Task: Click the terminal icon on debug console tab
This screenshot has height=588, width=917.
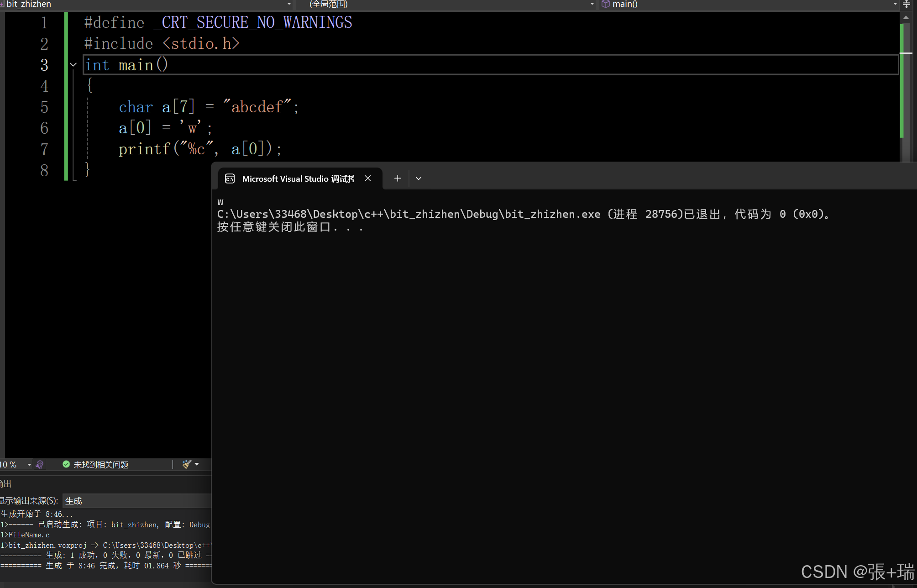Action: coord(230,178)
